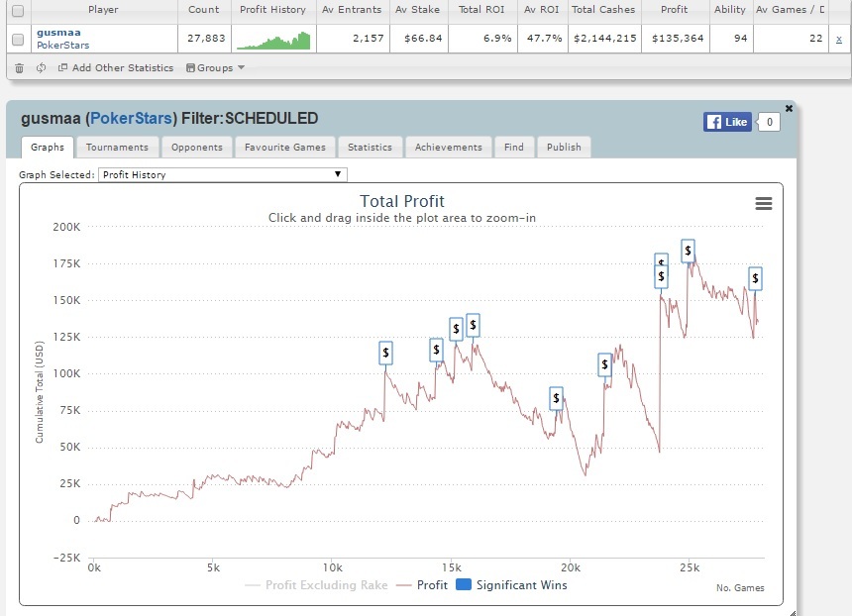
Task: Open the chart hamburger export menu
Action: [x=764, y=204]
